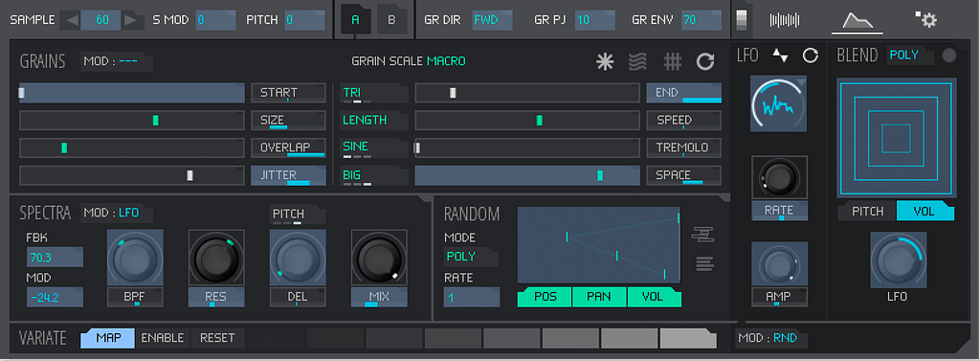The height and width of the screenshot is (361, 980).
Task: Click the grain asterisk randomize icon
Action: click(605, 61)
